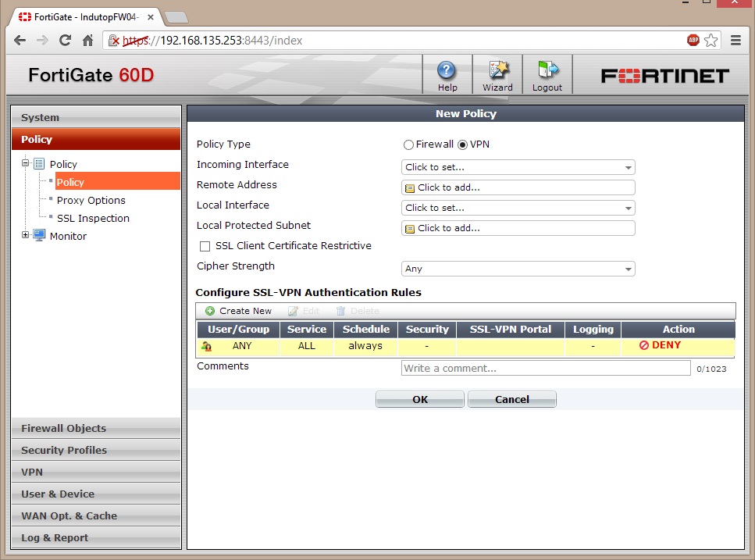Go back with browser back arrow
The height and width of the screenshot is (560, 755).
(x=20, y=41)
